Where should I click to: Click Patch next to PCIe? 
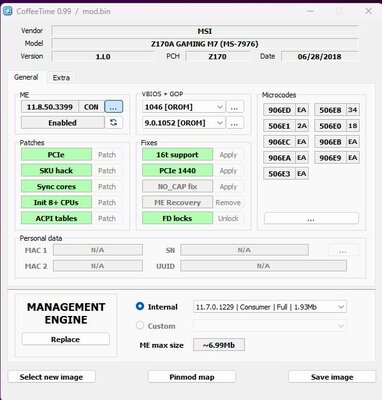[107, 155]
